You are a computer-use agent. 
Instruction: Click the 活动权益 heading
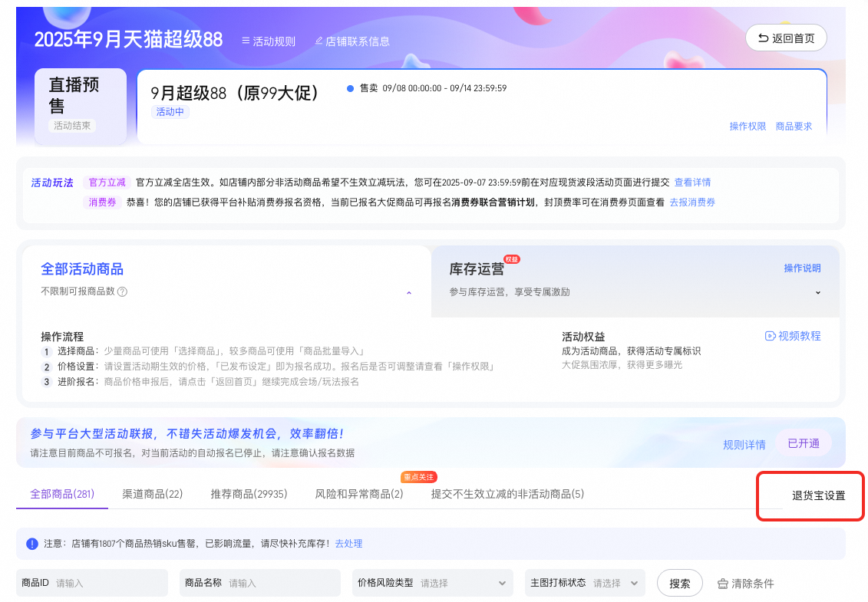pos(583,337)
